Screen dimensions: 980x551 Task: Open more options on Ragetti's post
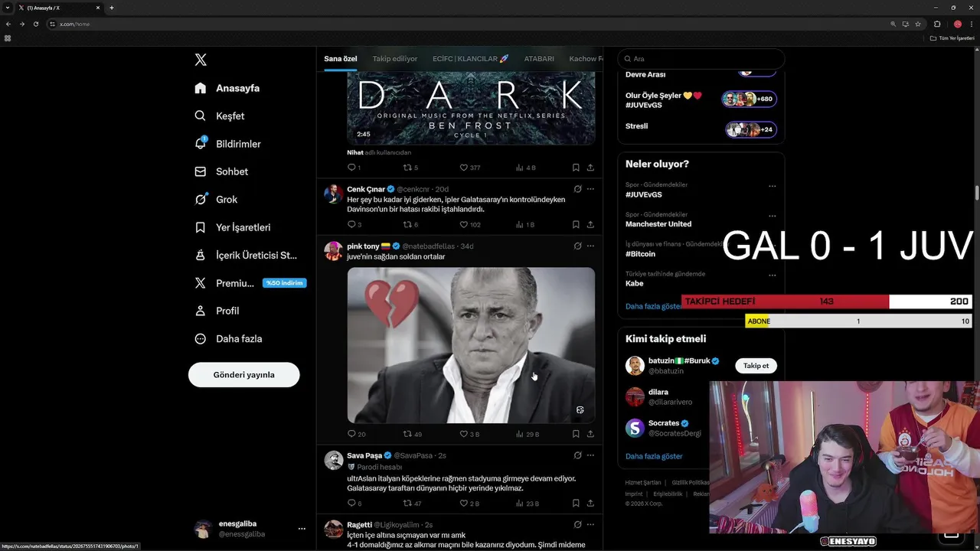coord(590,525)
